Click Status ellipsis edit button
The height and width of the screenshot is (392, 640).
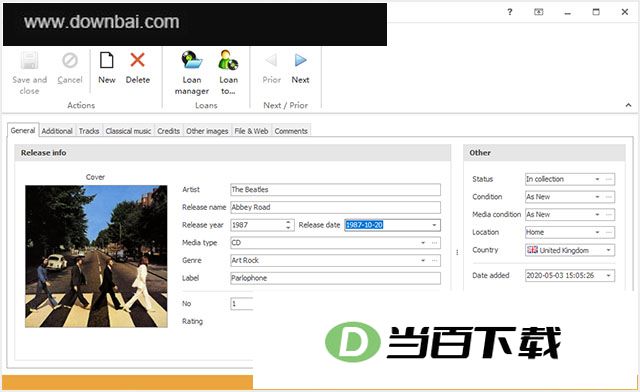609,179
